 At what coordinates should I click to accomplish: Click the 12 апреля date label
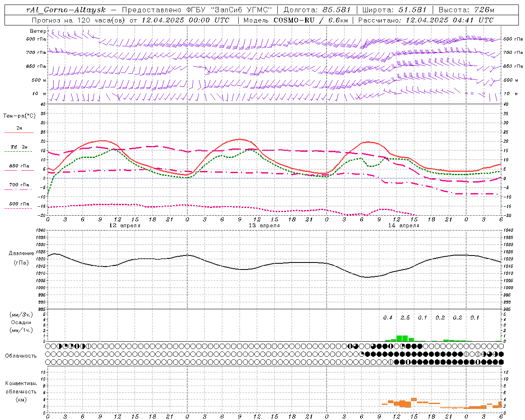(x=125, y=226)
